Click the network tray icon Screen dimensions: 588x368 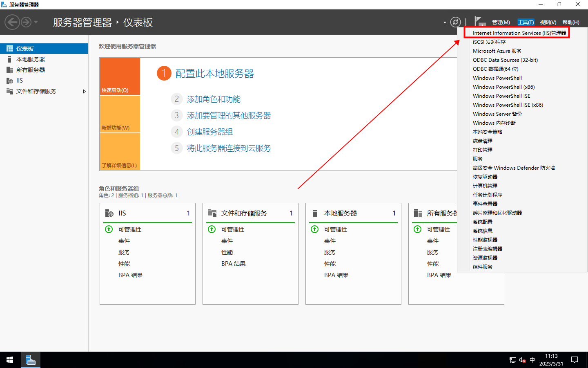[513, 360]
